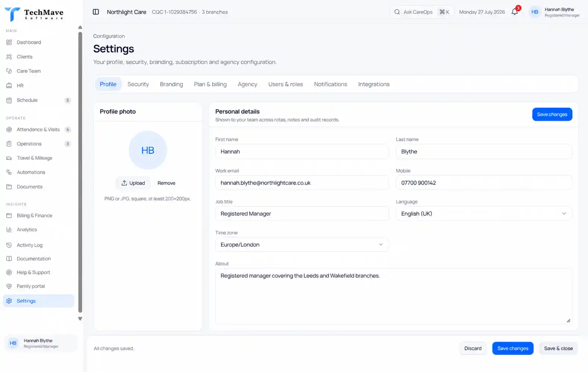Click the Dashboard icon in sidebar

(x=9, y=42)
